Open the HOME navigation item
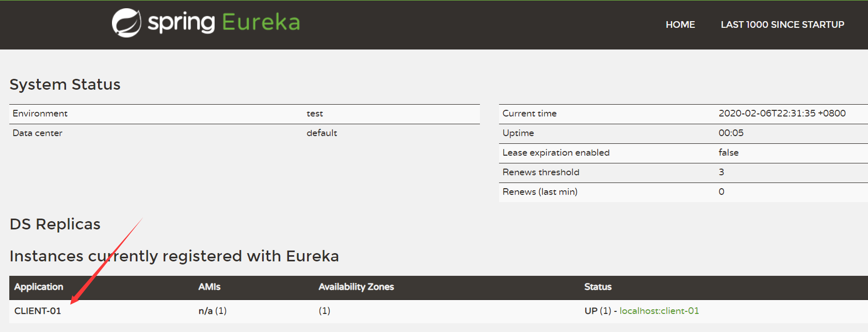This screenshot has width=868, height=332. 680,25
